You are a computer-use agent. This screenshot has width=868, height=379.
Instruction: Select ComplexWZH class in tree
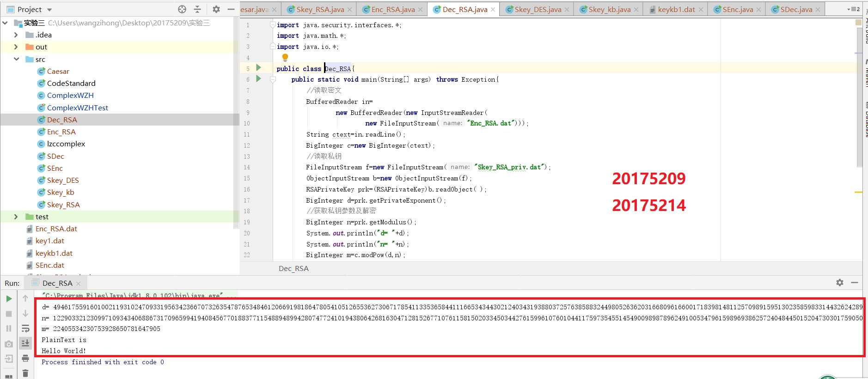pos(70,95)
